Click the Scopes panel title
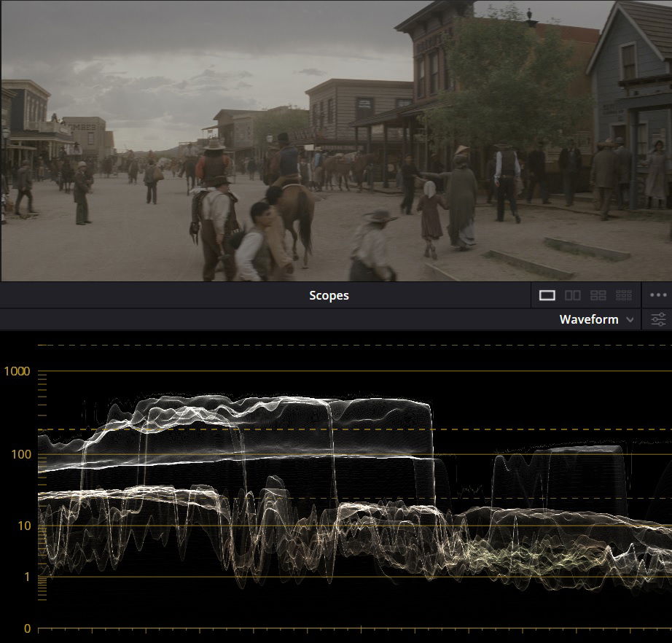This screenshot has width=672, height=643. 329,295
